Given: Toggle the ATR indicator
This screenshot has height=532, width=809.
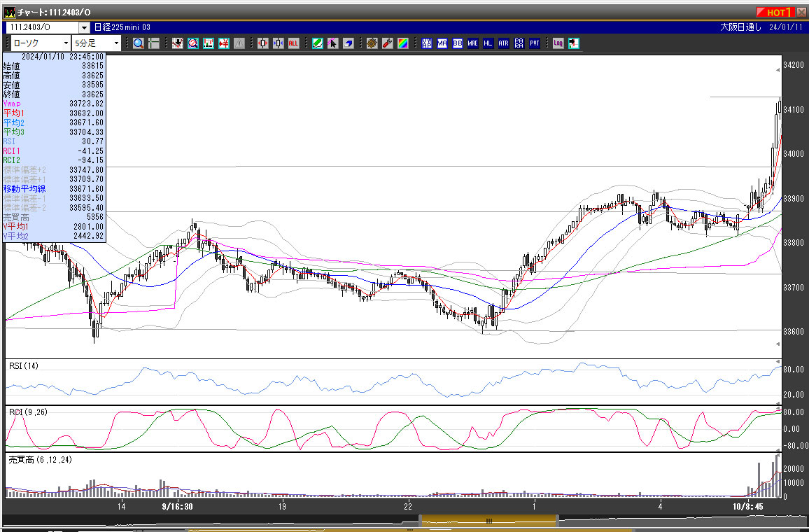Looking at the screenshot, I should (x=503, y=43).
